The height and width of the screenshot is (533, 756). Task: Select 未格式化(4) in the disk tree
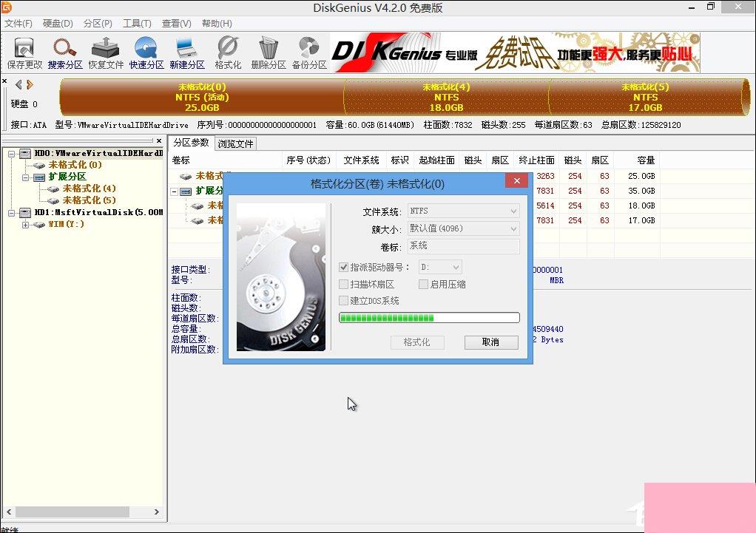[90, 189]
